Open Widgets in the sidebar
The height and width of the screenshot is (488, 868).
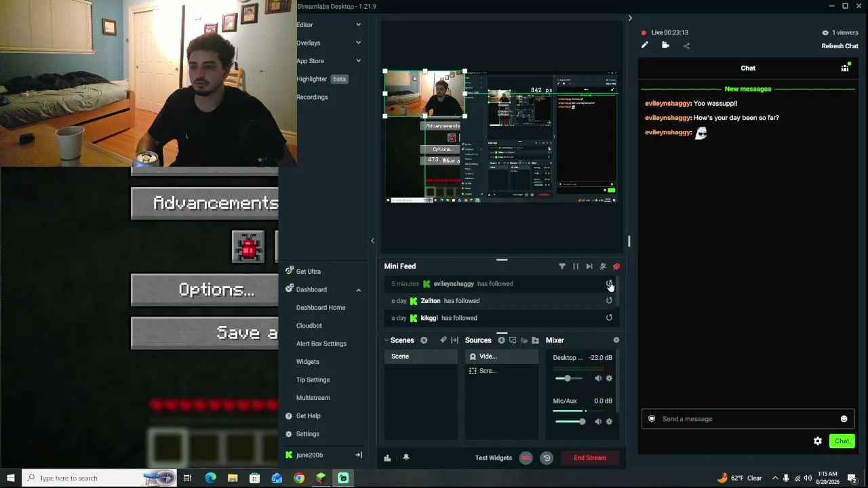click(308, 362)
